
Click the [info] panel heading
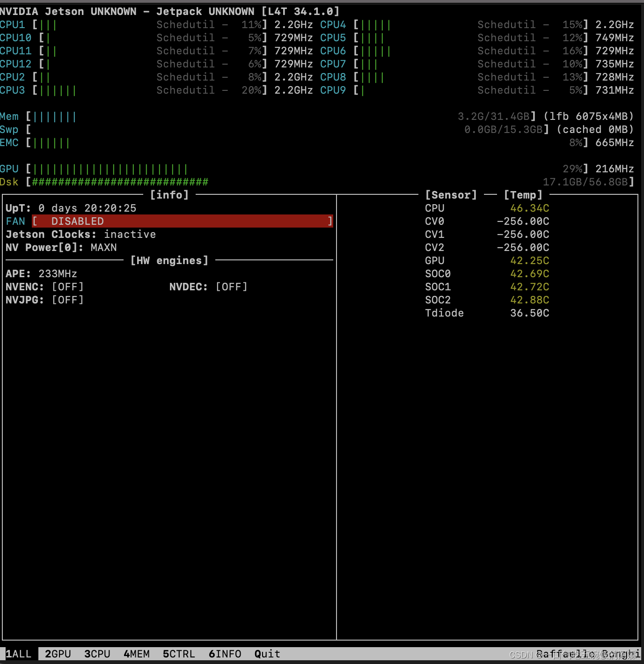[x=169, y=195]
